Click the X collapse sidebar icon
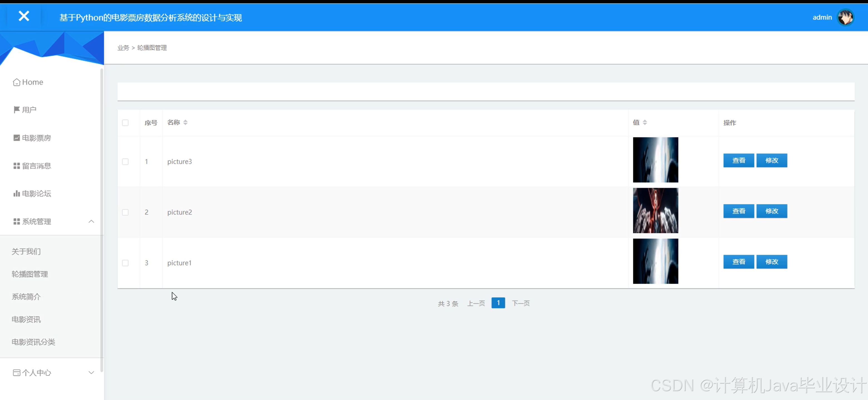This screenshot has width=868, height=400. tap(24, 16)
